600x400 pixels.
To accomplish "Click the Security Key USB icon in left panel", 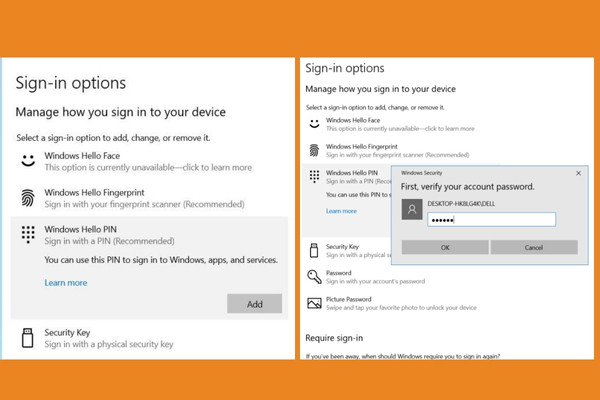I will pos(28,338).
